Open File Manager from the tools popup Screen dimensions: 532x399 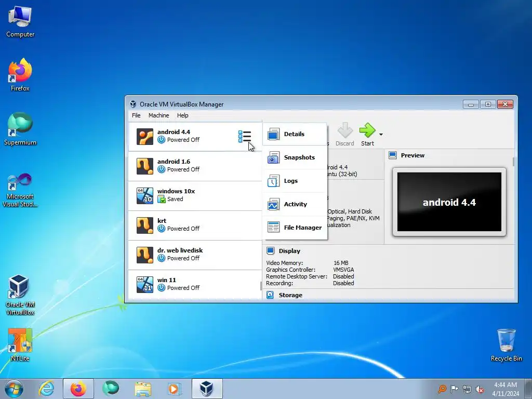click(x=295, y=228)
